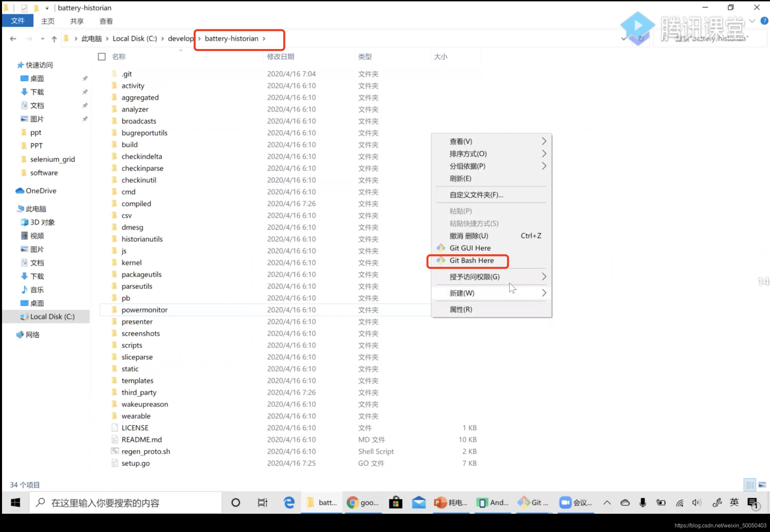The image size is (770, 532).
Task: Switch to large icons view button
Action: (762, 485)
